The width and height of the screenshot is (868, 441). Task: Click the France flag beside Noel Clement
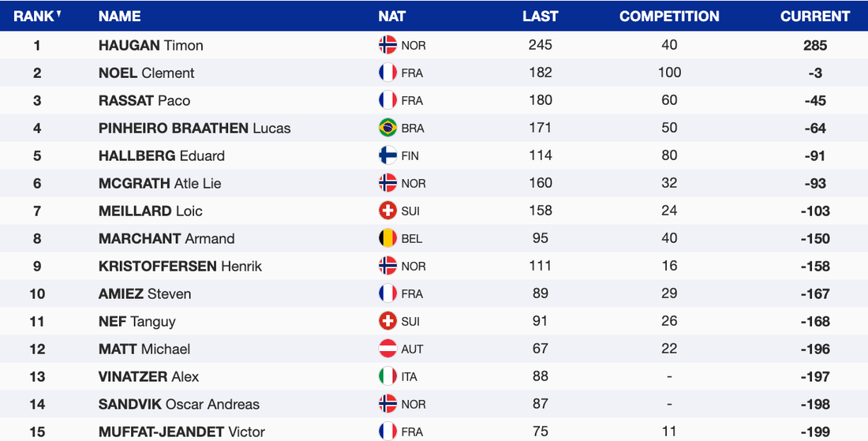click(387, 73)
